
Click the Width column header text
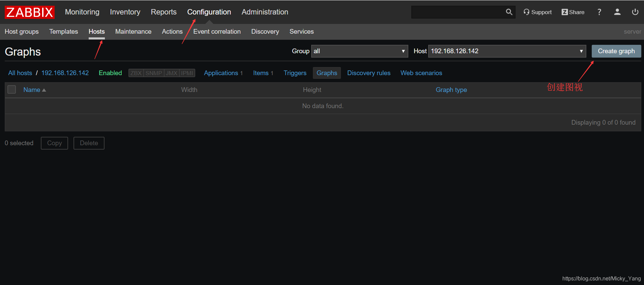189,90
